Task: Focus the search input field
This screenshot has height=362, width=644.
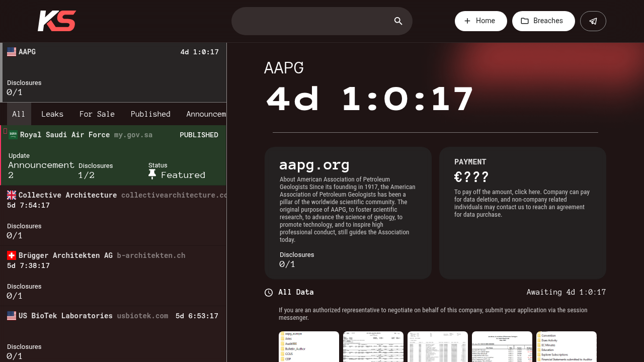Action: point(322,21)
